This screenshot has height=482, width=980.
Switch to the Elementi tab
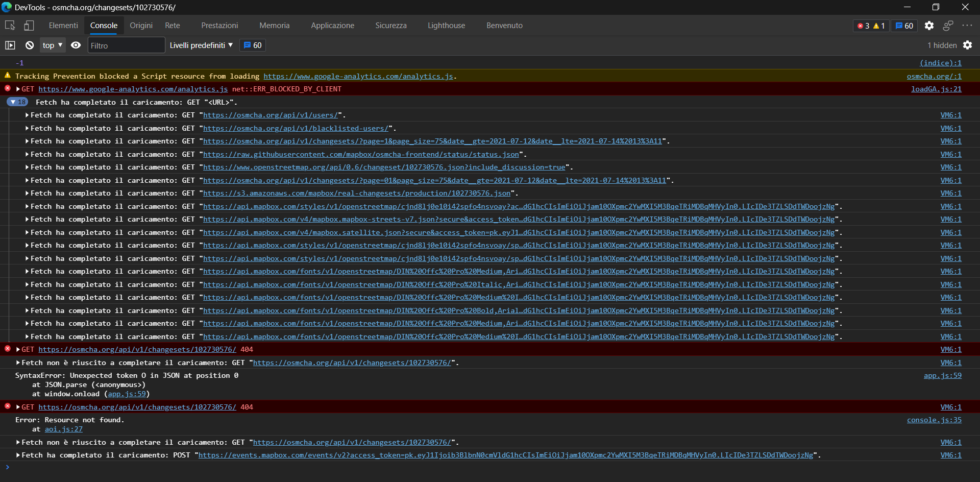[63, 25]
